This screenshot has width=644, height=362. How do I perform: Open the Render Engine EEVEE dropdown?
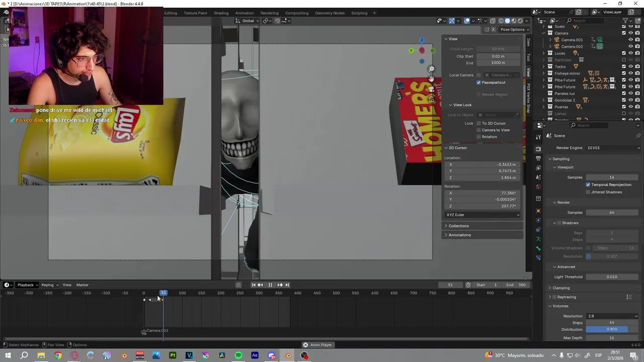coord(612,148)
